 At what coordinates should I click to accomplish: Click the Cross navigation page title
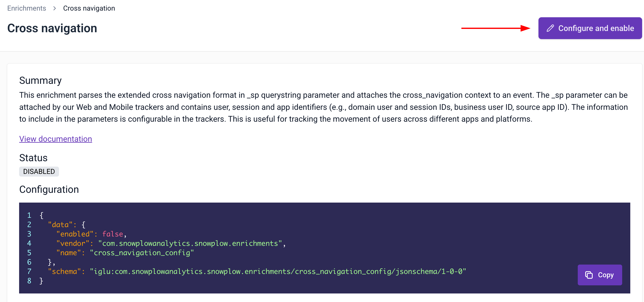52,28
